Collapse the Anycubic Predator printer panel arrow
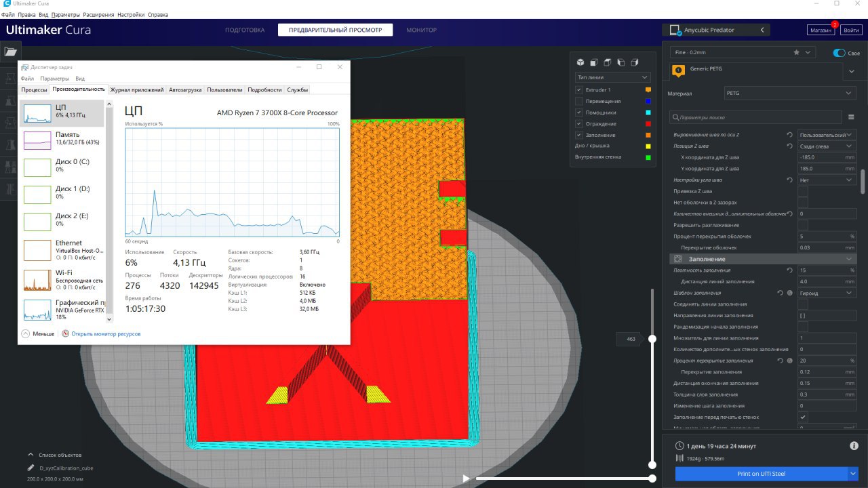Screen dimensions: 868x488 762,30
